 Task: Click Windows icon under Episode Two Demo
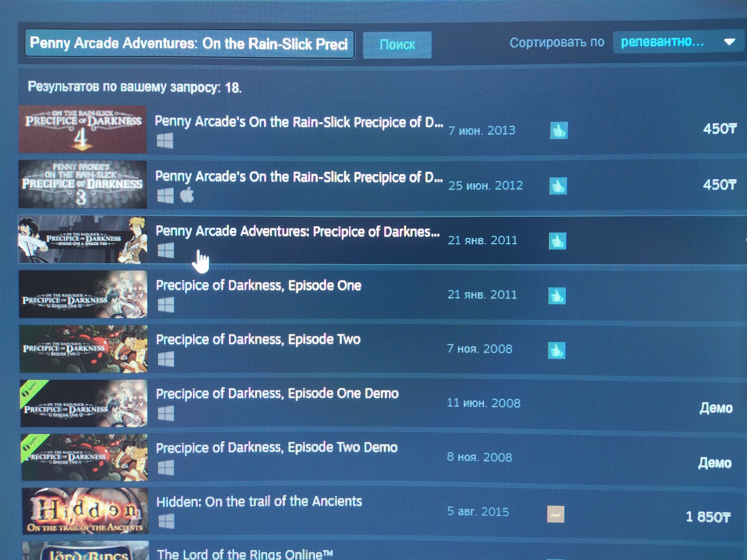[166, 467]
